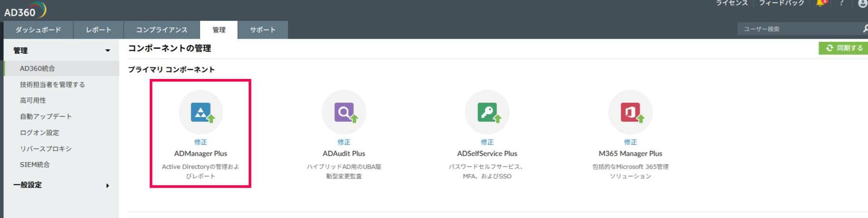Select AD360統合 in the sidebar

coord(61,69)
